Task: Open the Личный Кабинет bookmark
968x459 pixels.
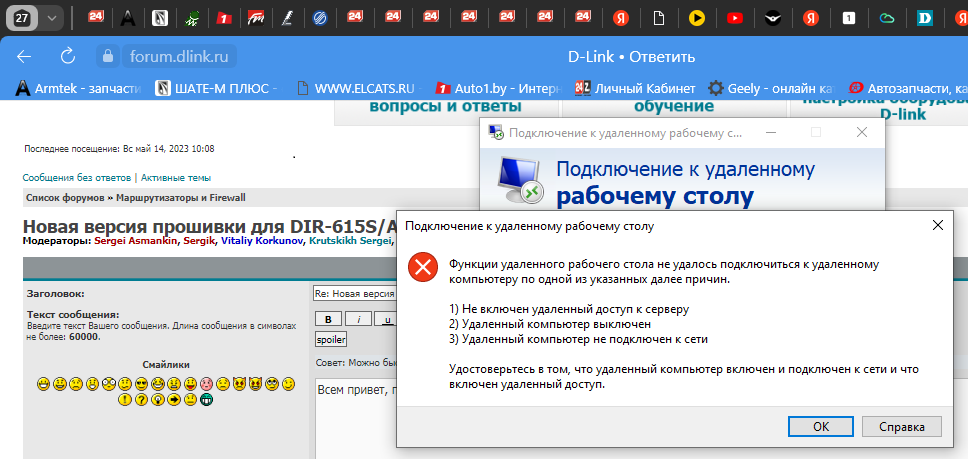Action: (x=635, y=88)
